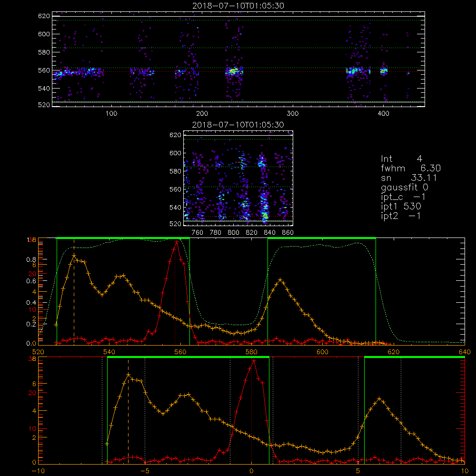Viewport: 476px width, 476px height.
Task: Select the 'Int 4' readout line
Action: [x=401, y=159]
